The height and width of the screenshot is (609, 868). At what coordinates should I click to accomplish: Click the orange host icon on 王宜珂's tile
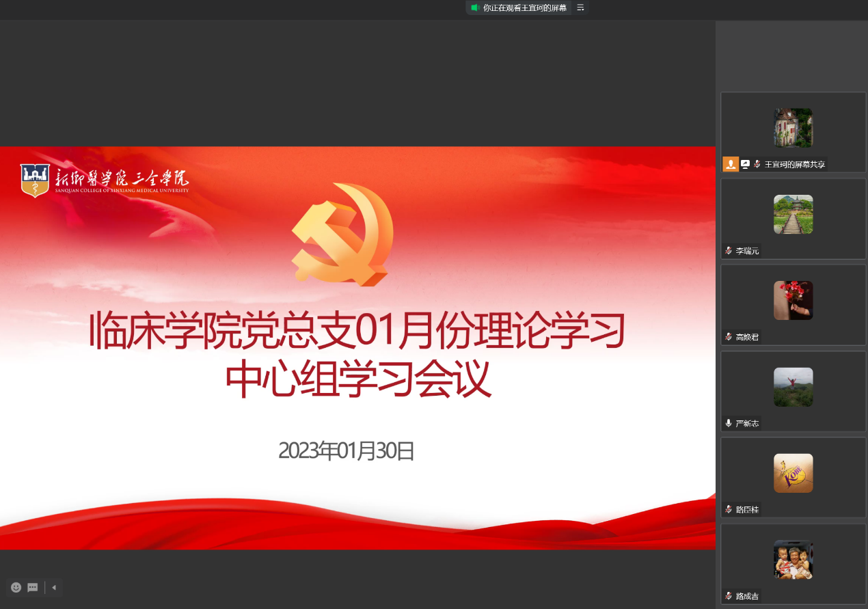pos(731,164)
